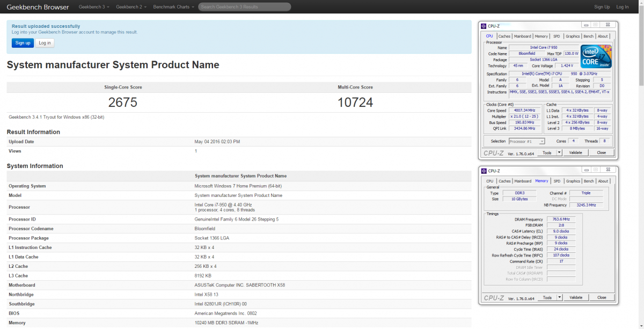Click the Bus Speed 190.83 MHz field
This screenshot has height=329, width=644.
(x=524, y=122)
